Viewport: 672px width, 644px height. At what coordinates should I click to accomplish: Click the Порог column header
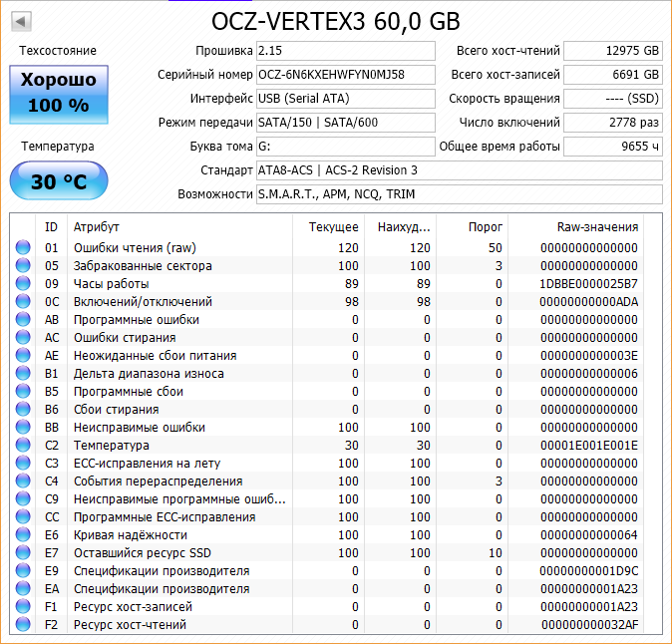pyautogui.click(x=473, y=226)
